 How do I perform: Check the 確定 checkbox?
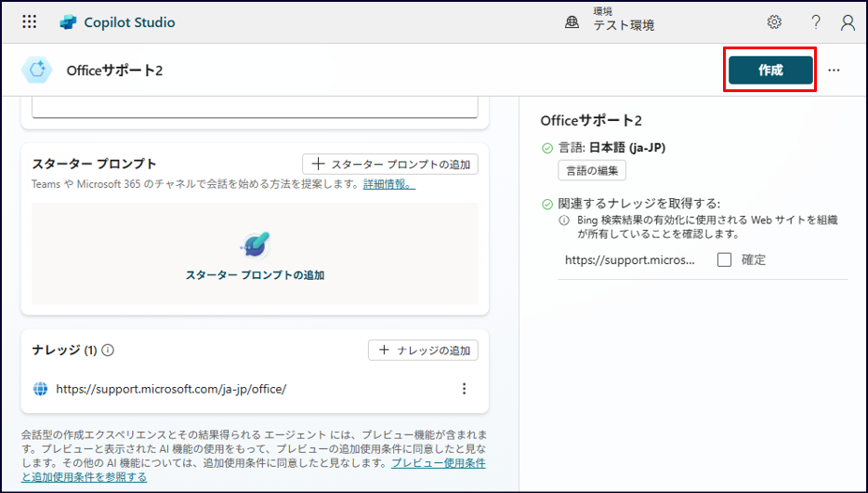click(x=724, y=260)
